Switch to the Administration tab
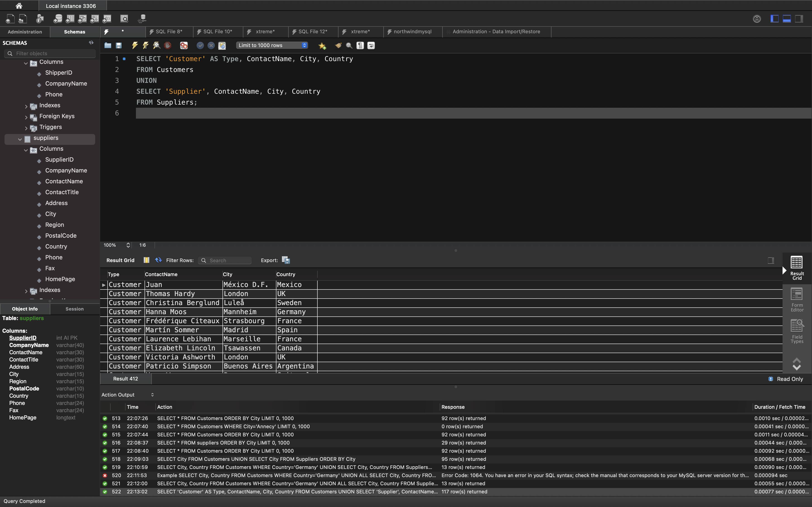The height and width of the screenshot is (507, 812). pyautogui.click(x=25, y=32)
